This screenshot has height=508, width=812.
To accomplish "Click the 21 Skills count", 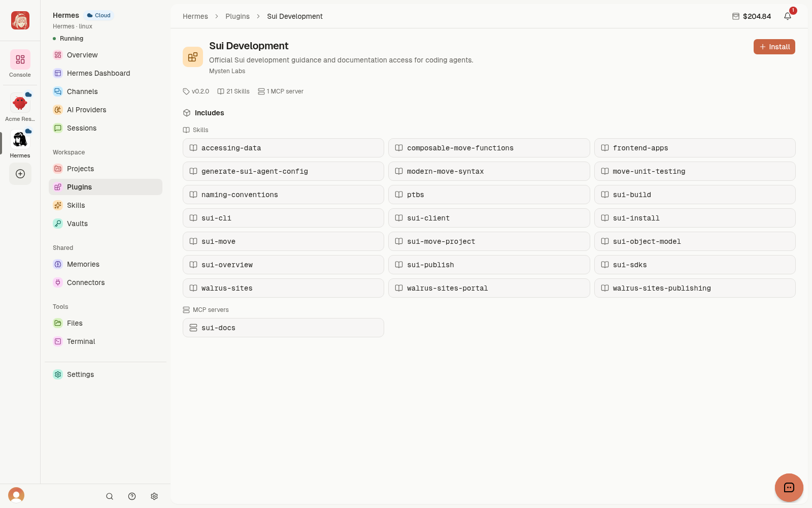I will (233, 91).
